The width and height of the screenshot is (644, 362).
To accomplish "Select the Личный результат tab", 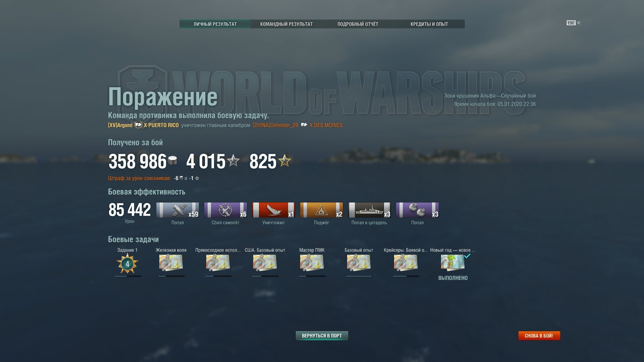I will 215,24.
